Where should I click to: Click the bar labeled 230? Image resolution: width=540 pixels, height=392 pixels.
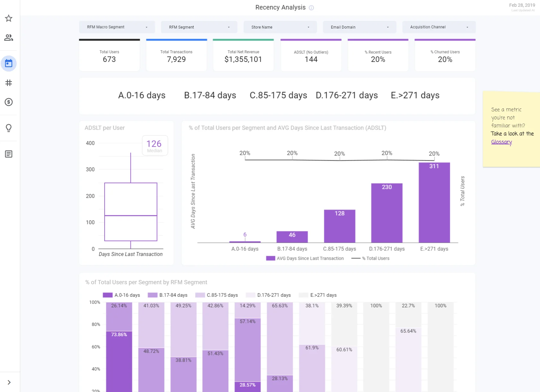(x=387, y=213)
